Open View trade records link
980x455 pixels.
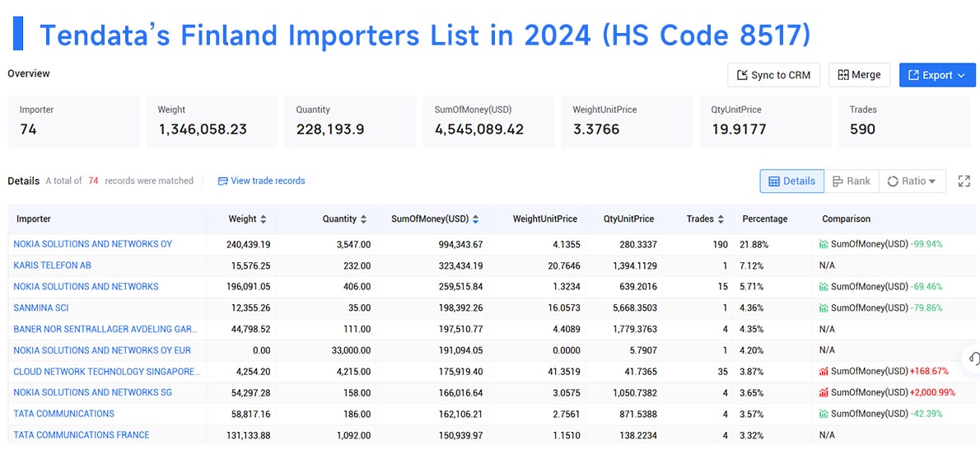tap(261, 181)
